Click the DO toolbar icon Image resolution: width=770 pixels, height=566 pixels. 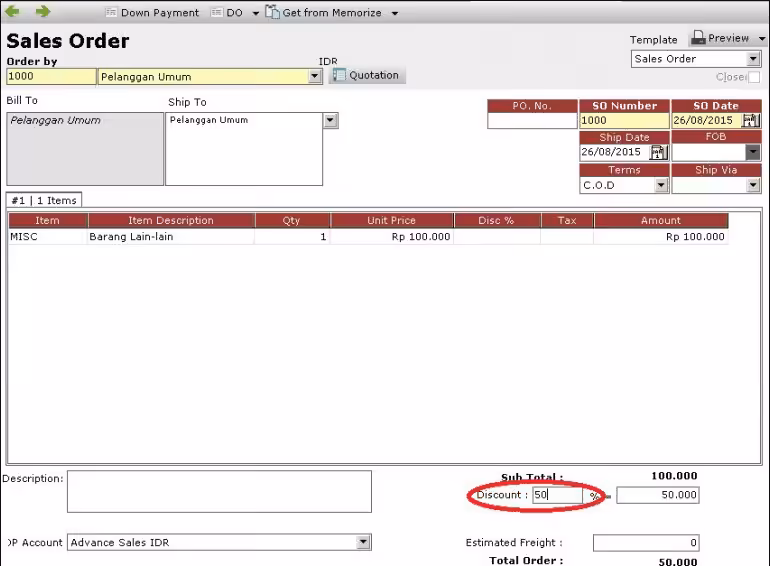tap(217, 13)
